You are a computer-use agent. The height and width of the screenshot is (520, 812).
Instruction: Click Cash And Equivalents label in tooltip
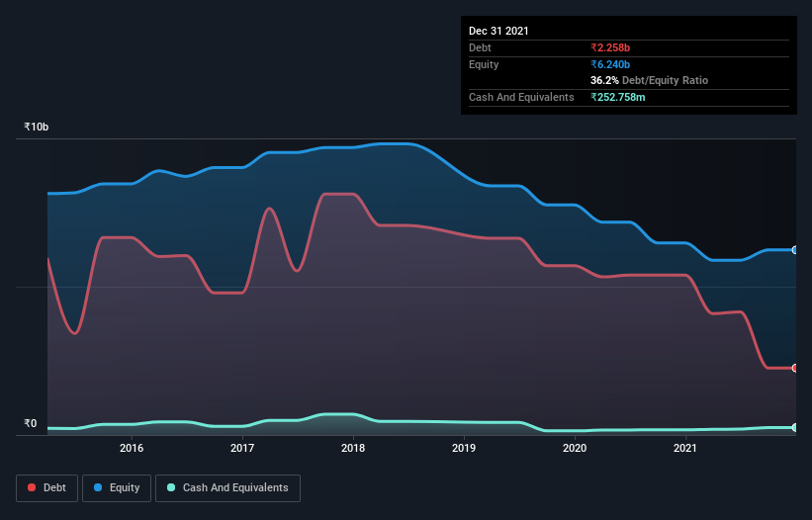(x=521, y=97)
